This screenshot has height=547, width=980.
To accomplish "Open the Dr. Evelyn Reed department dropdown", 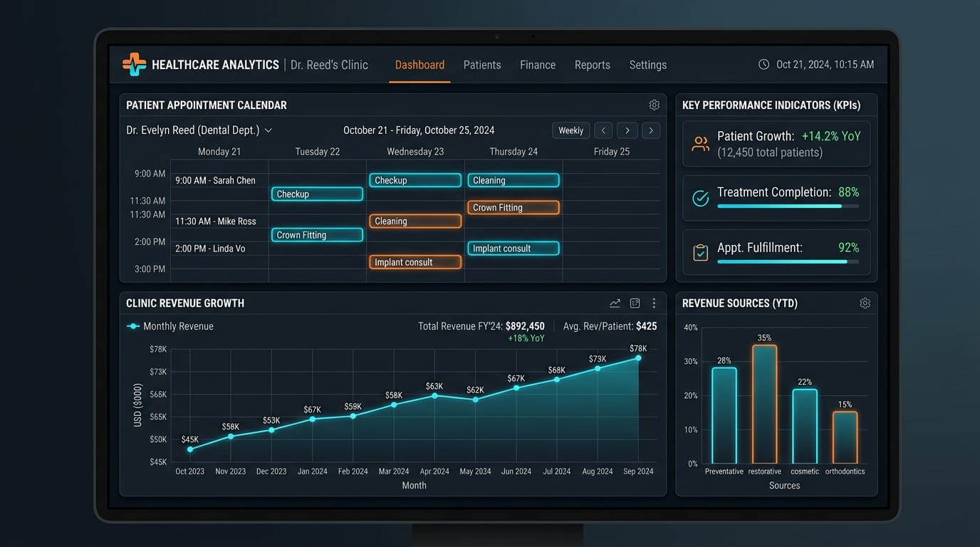I will coord(199,130).
